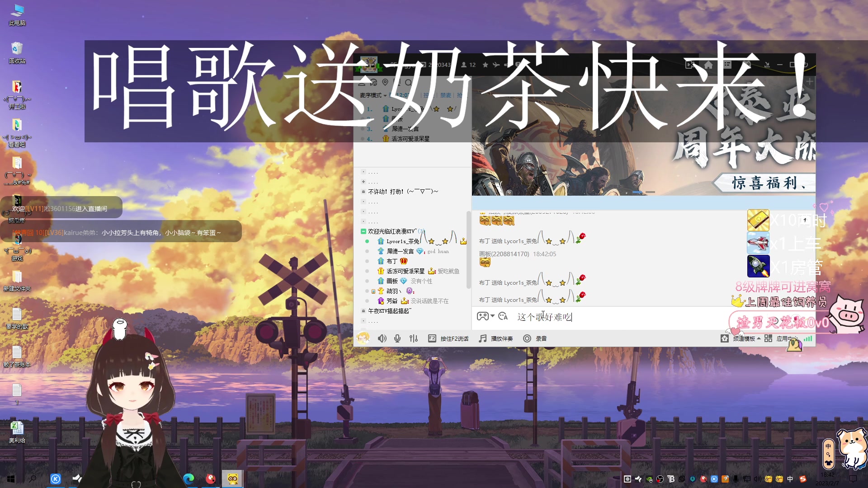The height and width of the screenshot is (488, 868).
Task: Select user 芳爺 in channel list
Action: [392, 301]
